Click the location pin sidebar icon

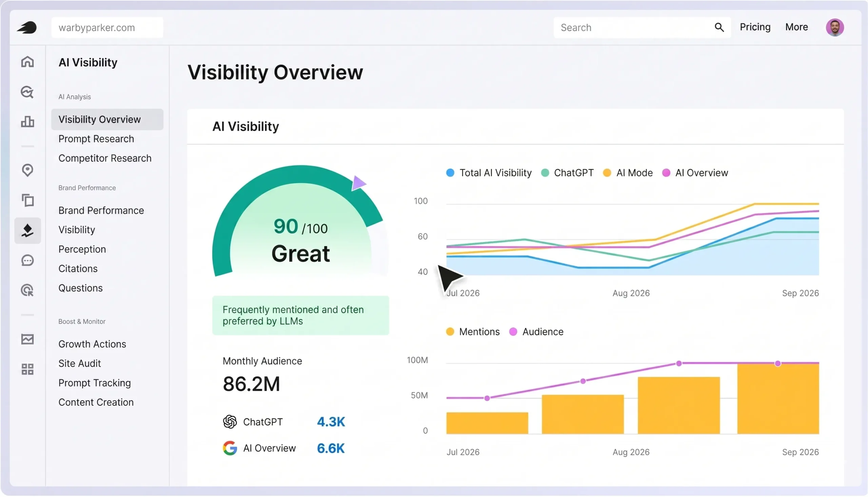(x=27, y=170)
